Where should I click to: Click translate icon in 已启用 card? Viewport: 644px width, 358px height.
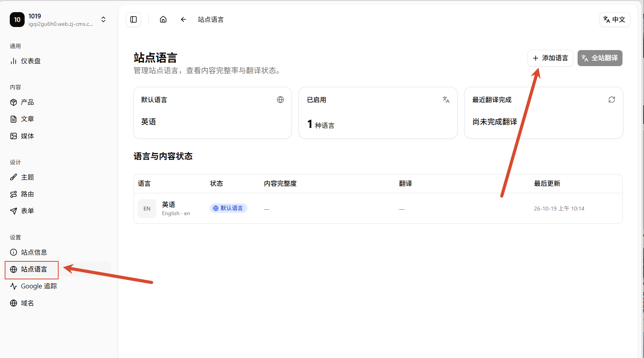[x=446, y=100]
